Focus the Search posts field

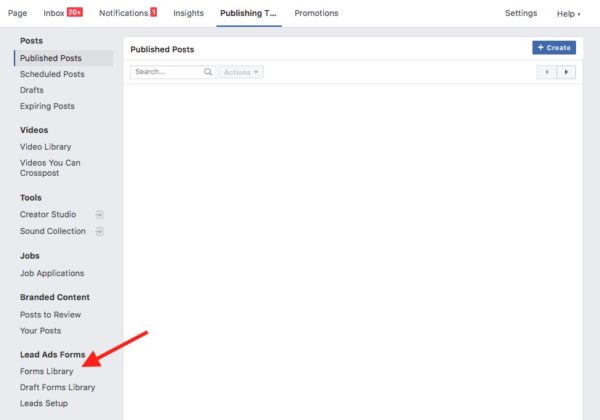pyautogui.click(x=173, y=72)
